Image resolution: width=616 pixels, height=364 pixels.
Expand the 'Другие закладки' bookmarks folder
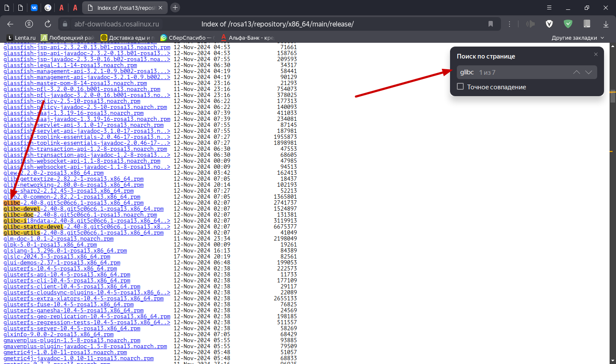click(x=577, y=38)
